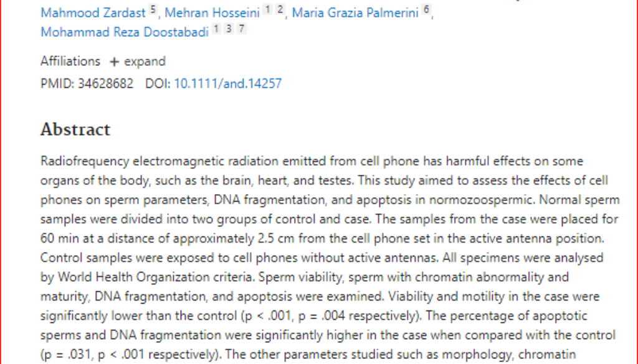Viewport: 638px width, 364px height.
Task: Click the Abstract heading
Action: point(75,129)
